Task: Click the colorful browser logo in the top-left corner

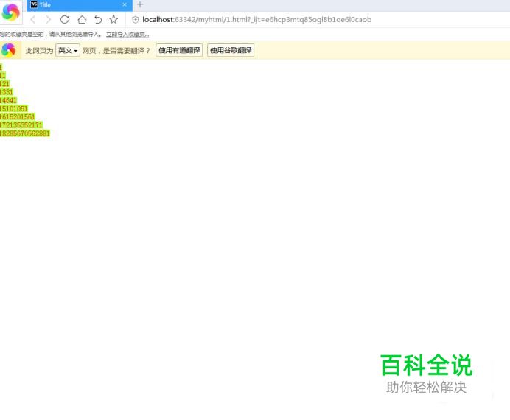Action: pos(11,13)
